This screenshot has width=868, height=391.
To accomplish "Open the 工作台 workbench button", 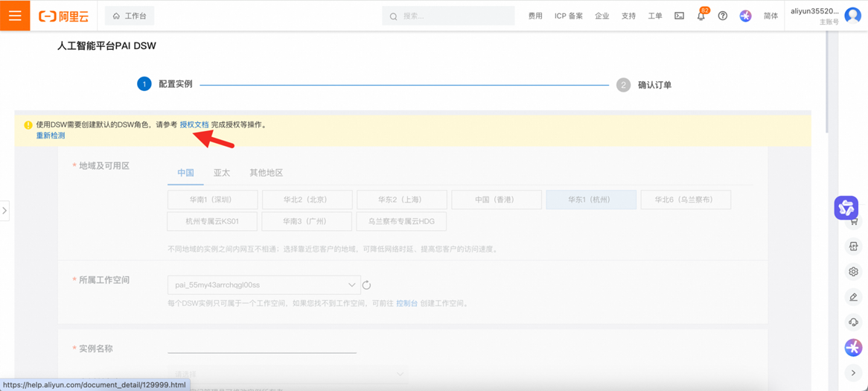I will tap(130, 16).
